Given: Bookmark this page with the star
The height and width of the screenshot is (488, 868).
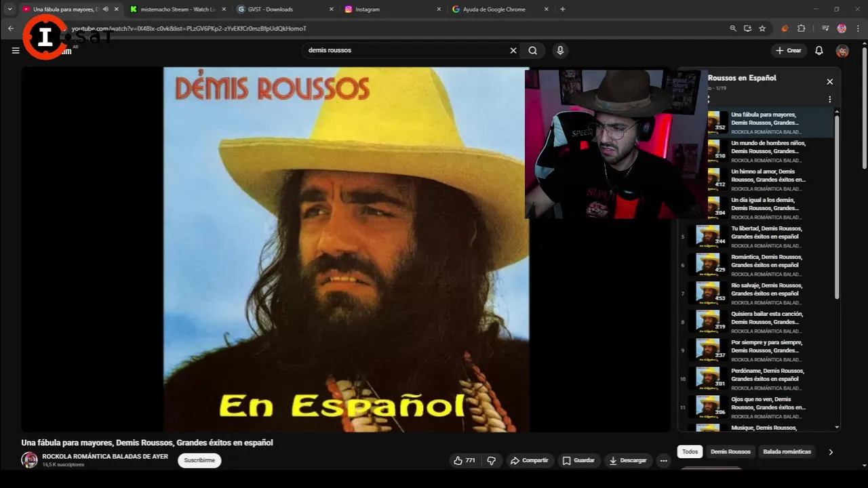Looking at the screenshot, I should 762,28.
